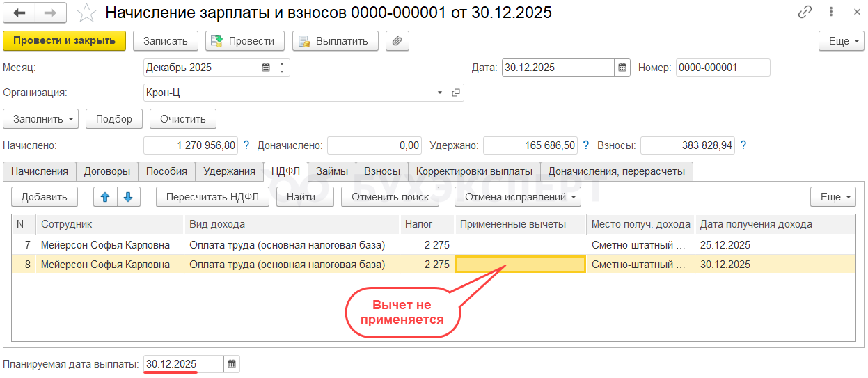Expand Отмена исправлений dropdown
The width and height of the screenshot is (868, 378).
(x=518, y=197)
